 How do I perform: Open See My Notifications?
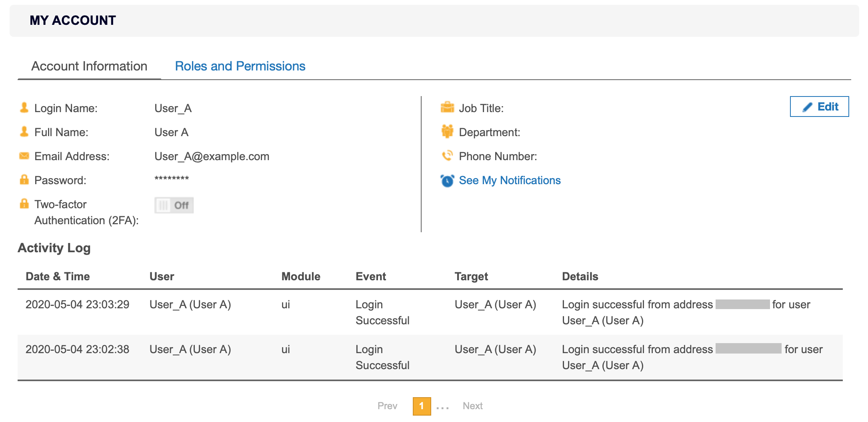510,180
